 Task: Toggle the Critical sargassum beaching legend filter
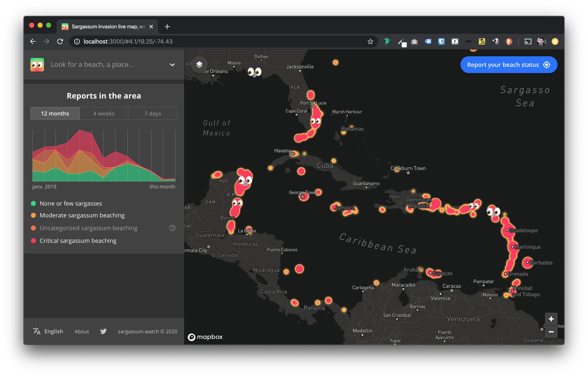tap(78, 241)
